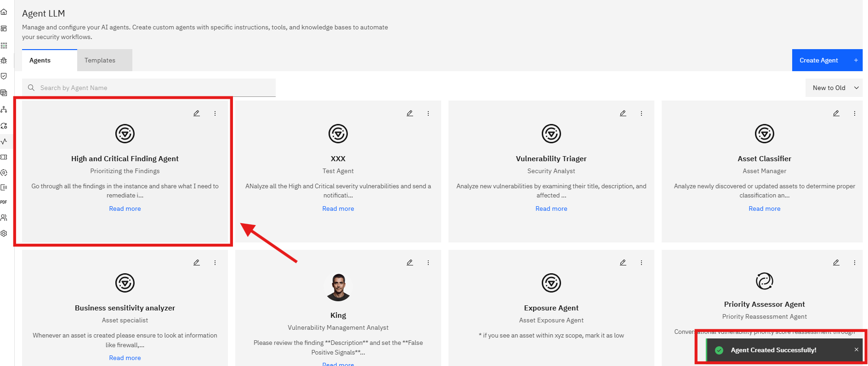This screenshot has width=868, height=366.
Task: Switch to the Templates tab
Action: 105,60
